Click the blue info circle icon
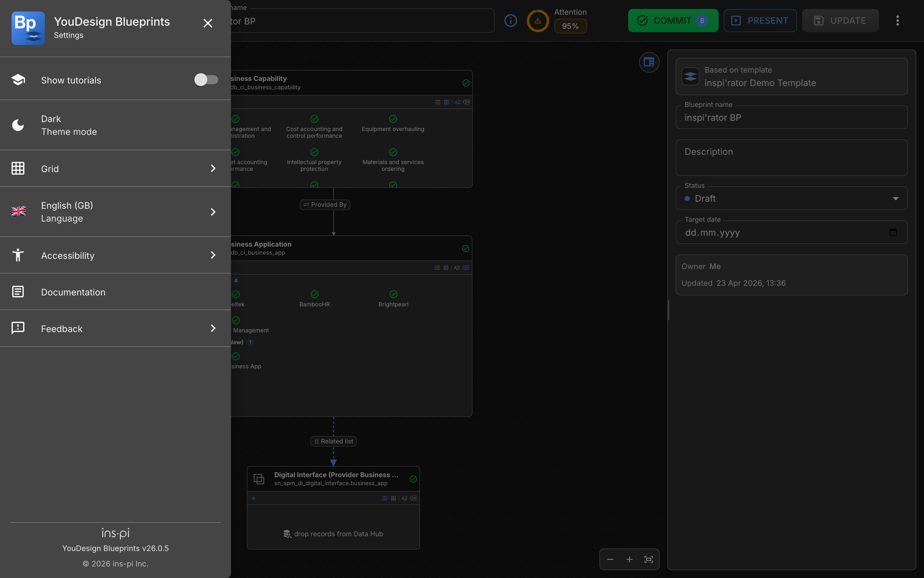The image size is (924, 578). [510, 21]
